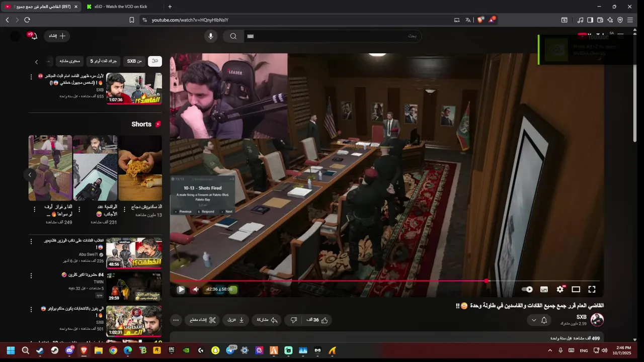Select the 'All' filter chip
Screen dimensions: 644x362
coord(155,61)
